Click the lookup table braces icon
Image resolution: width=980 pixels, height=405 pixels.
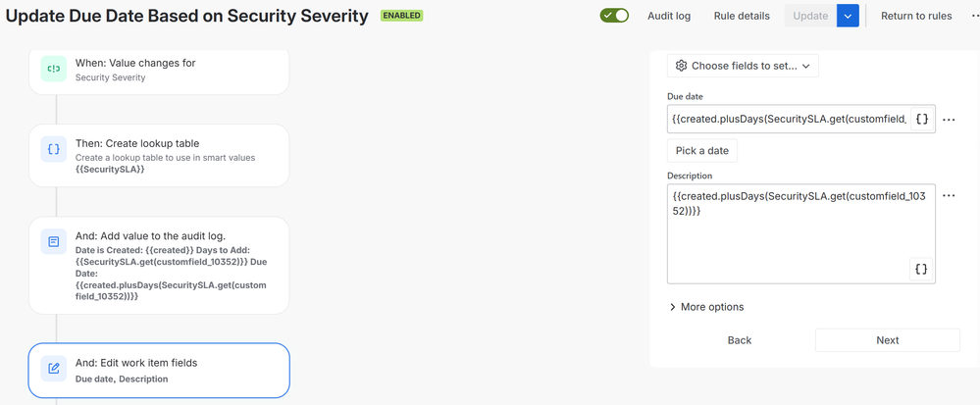pos(53,150)
